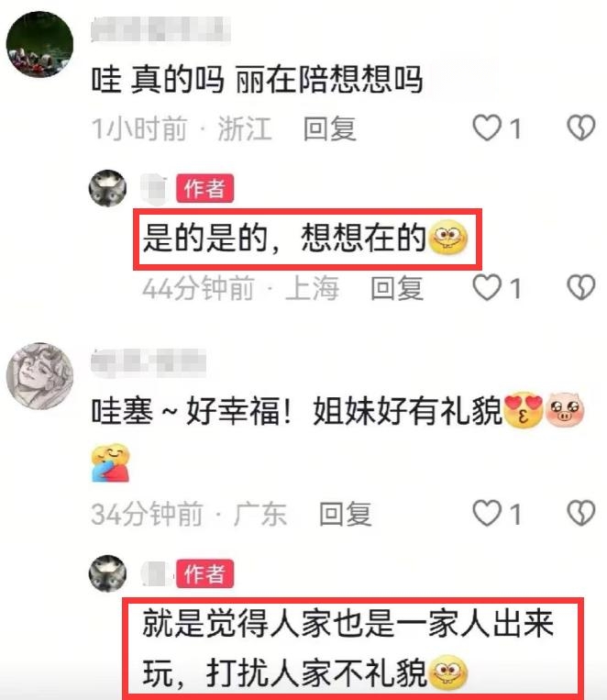Select the comment 哇 真的吗 丽在陪想想吗
The width and height of the screenshot is (607, 700).
[257, 80]
